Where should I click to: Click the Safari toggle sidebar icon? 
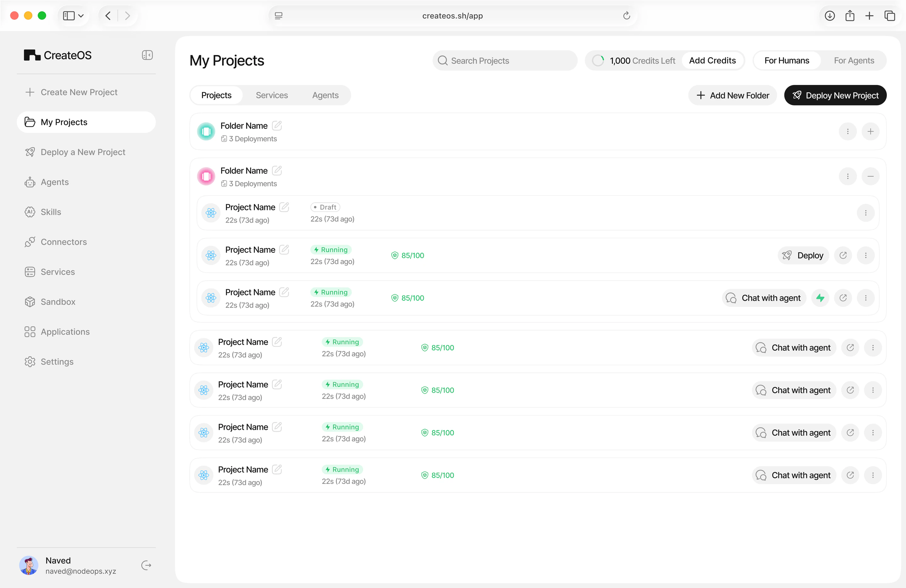click(x=69, y=16)
